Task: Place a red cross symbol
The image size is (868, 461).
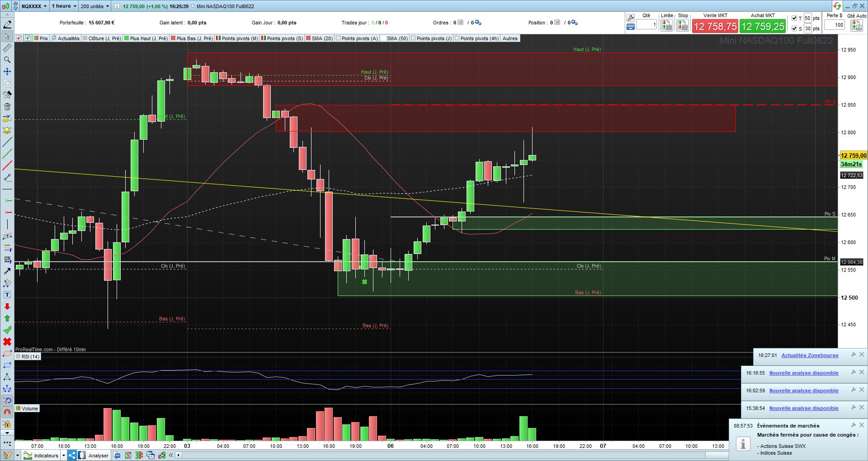Action: point(7,342)
